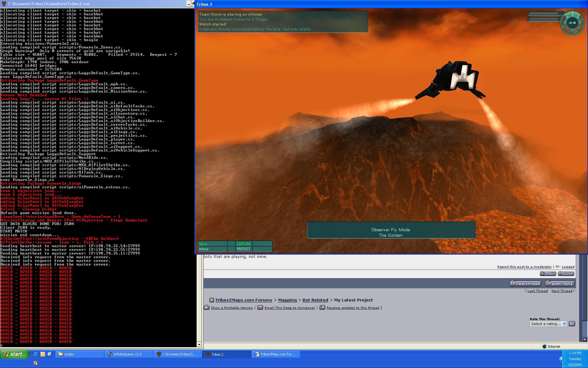Switch to the C:\Dynamix\Tribes2 console taskbar button
The image size is (588, 368).
click(178, 354)
